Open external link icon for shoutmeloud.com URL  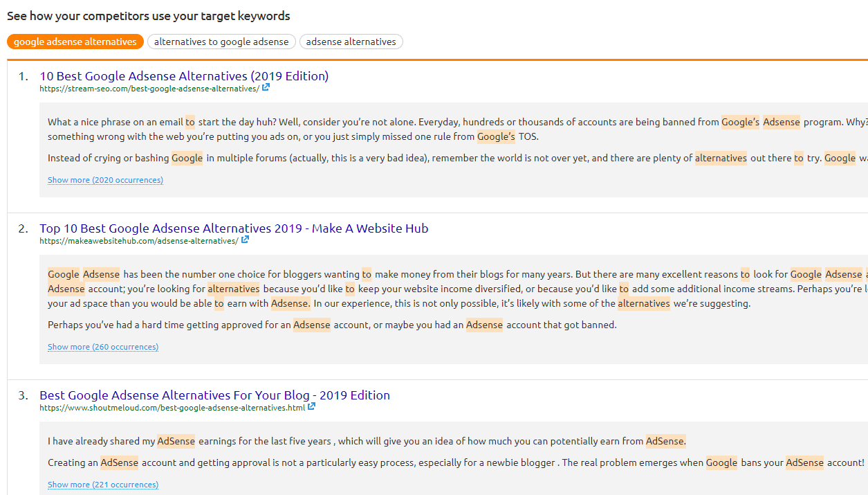311,407
